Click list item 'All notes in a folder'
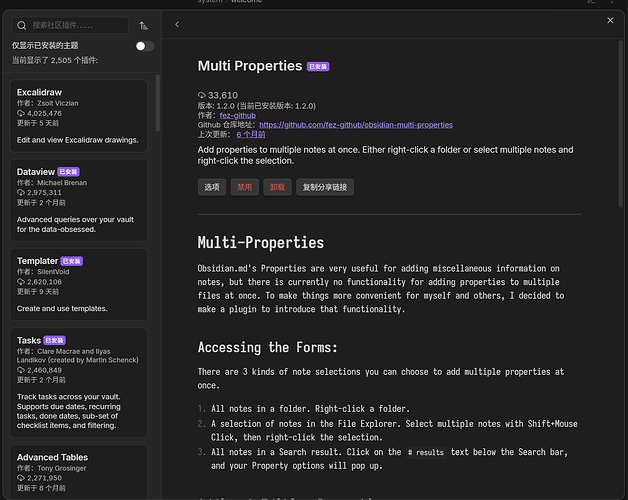The height and width of the screenshot is (500, 628). 260,409
